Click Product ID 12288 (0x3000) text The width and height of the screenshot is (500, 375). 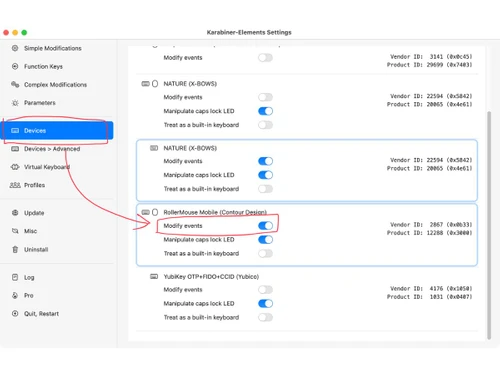pos(430,233)
